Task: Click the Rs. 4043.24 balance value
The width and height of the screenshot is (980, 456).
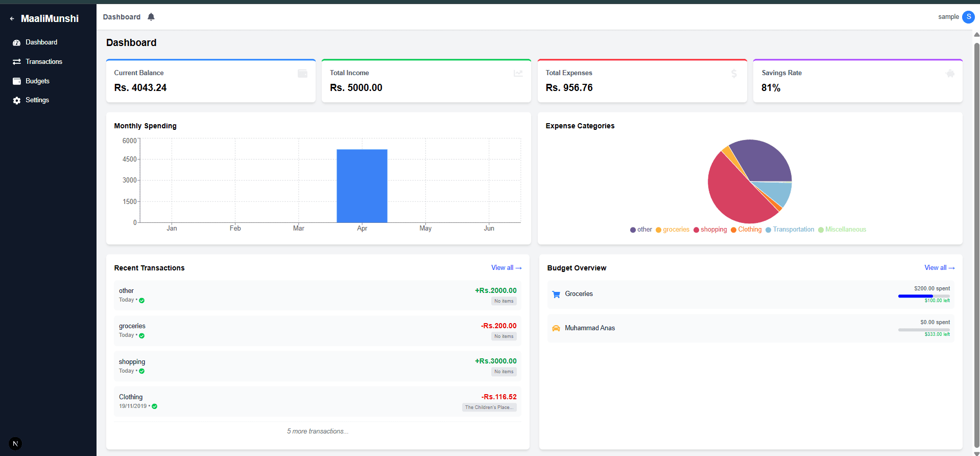Action: coord(140,88)
